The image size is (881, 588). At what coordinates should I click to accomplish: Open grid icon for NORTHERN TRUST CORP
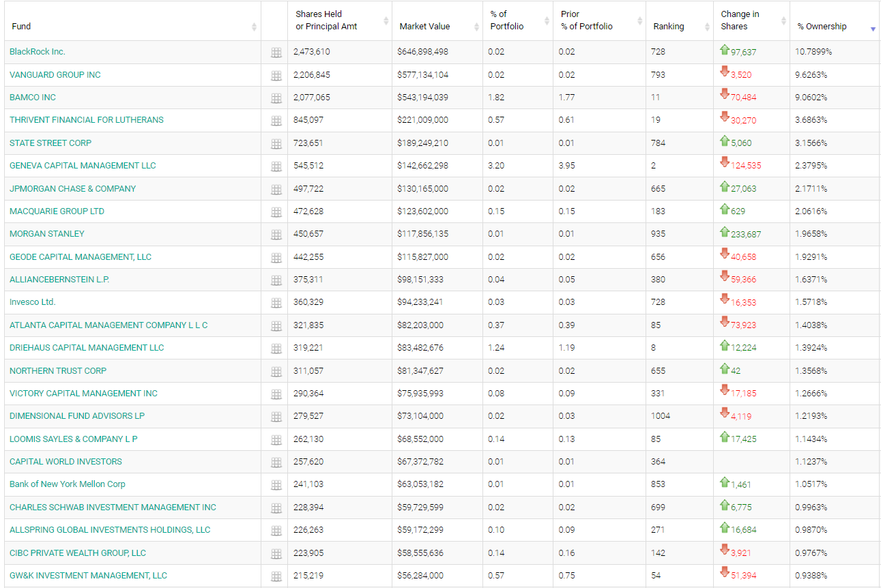[276, 372]
